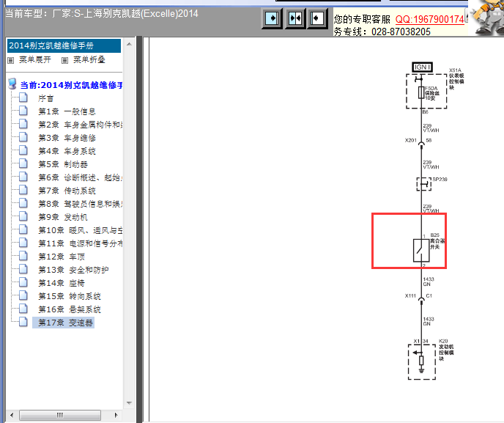
Task: Click the left-arrow panel toolbar button
Action: point(317,18)
